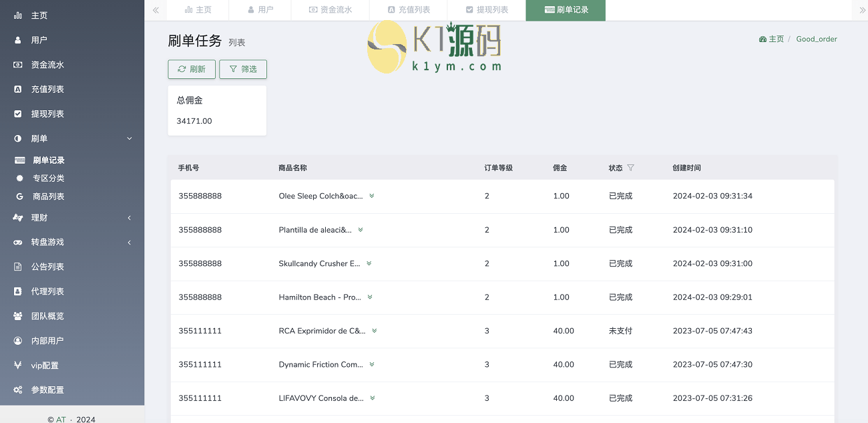Click the 筛选 filter button
Viewport: 868px width, 423px height.
click(243, 69)
